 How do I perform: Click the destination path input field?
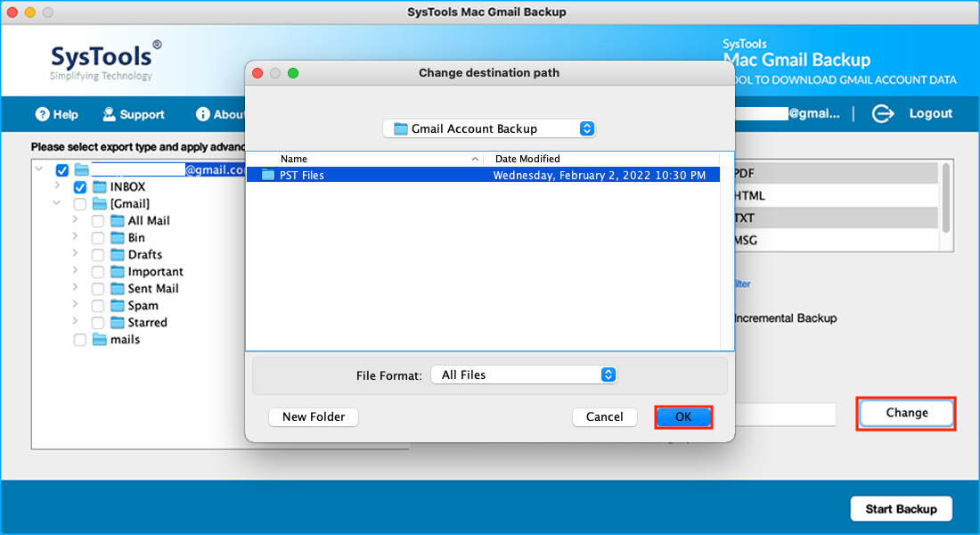(x=785, y=415)
